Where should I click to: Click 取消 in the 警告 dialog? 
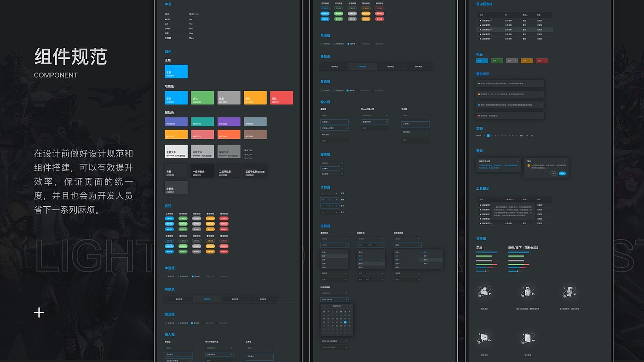tap(554, 173)
